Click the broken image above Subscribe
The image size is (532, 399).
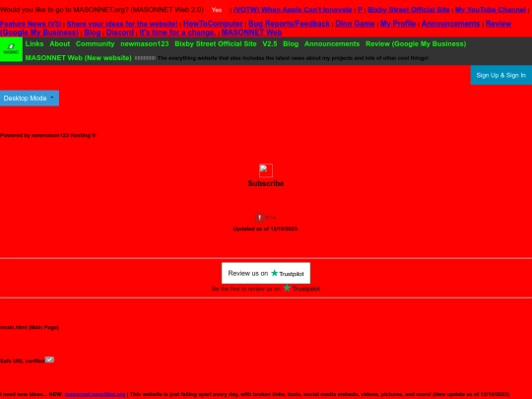266,170
